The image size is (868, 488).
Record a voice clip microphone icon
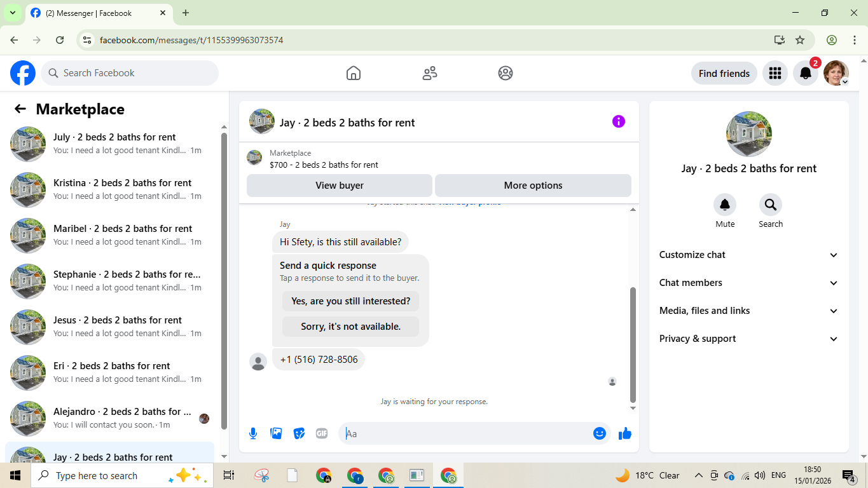click(x=253, y=433)
